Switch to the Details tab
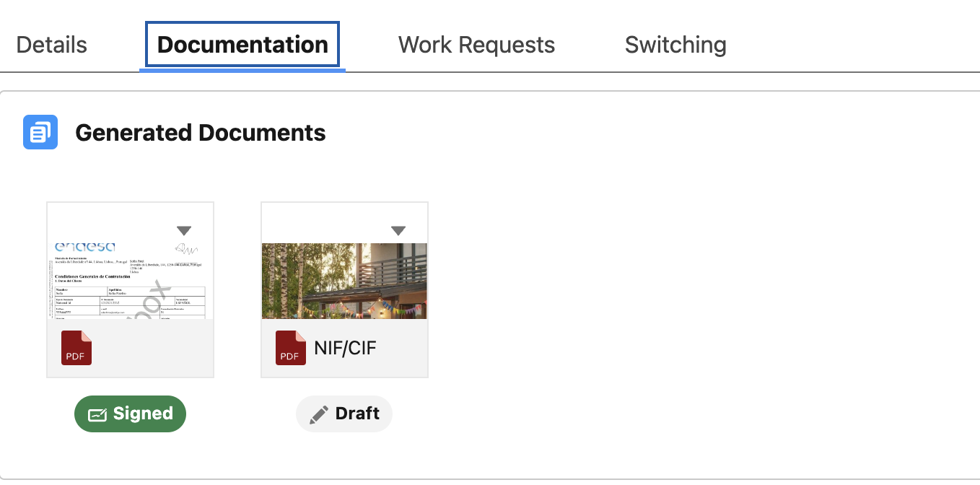980x485 pixels. tap(52, 45)
